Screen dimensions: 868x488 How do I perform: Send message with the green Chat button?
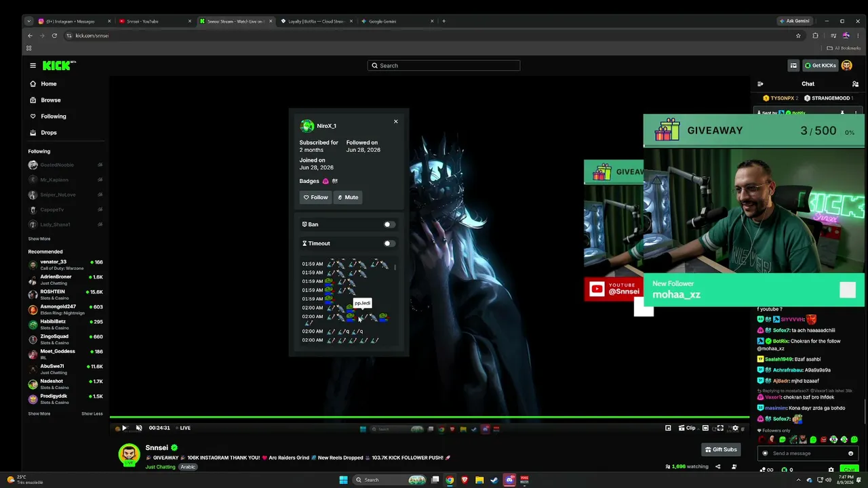(849, 470)
